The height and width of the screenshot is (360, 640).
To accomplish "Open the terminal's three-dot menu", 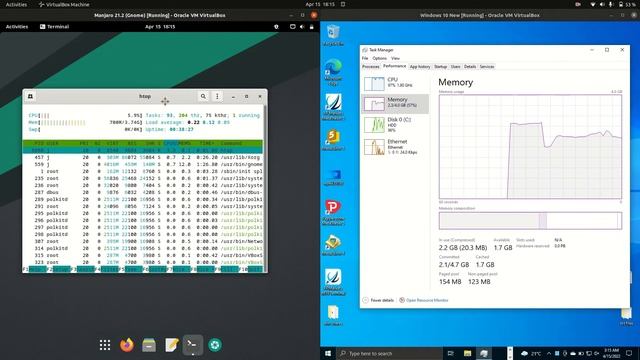I will point(217,96).
